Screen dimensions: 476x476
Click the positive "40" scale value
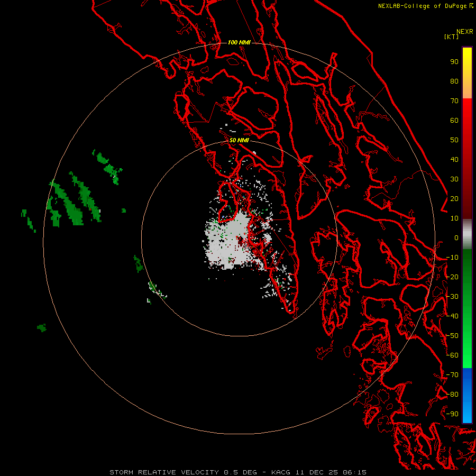pos(454,160)
